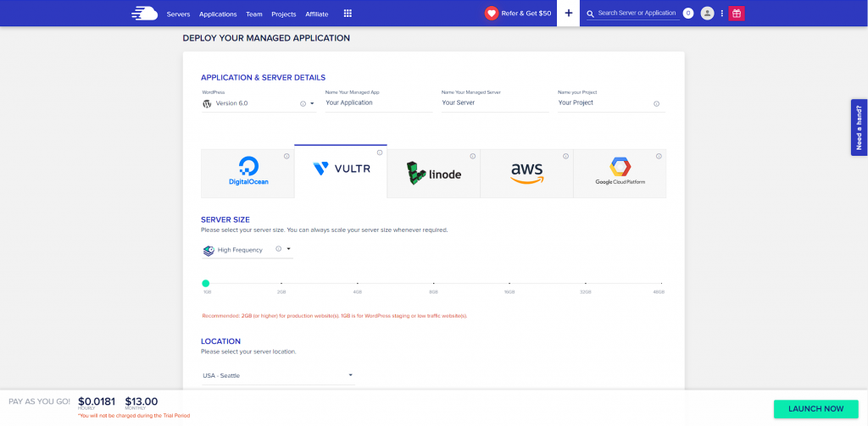Click info icon beside Version 6.0
868x426 pixels.
(x=303, y=103)
